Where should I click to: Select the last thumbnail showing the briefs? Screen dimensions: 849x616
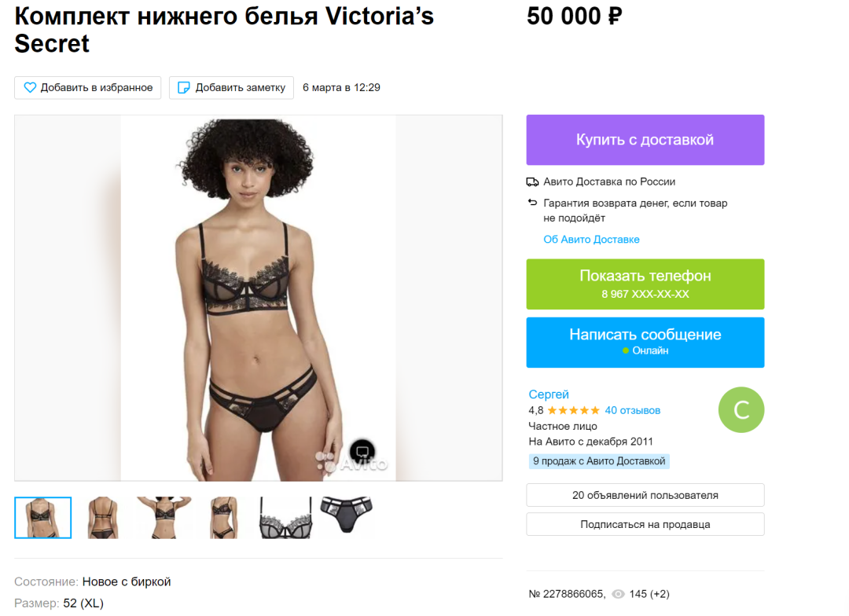click(x=346, y=517)
